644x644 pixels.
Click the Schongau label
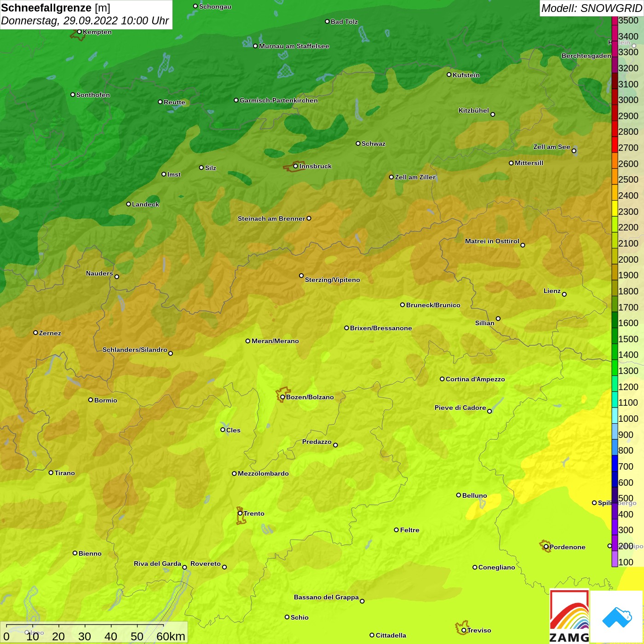(215, 6)
